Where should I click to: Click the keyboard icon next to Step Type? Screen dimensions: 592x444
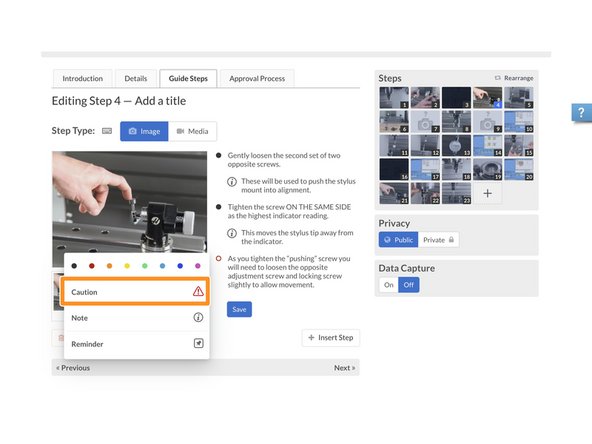tap(107, 131)
